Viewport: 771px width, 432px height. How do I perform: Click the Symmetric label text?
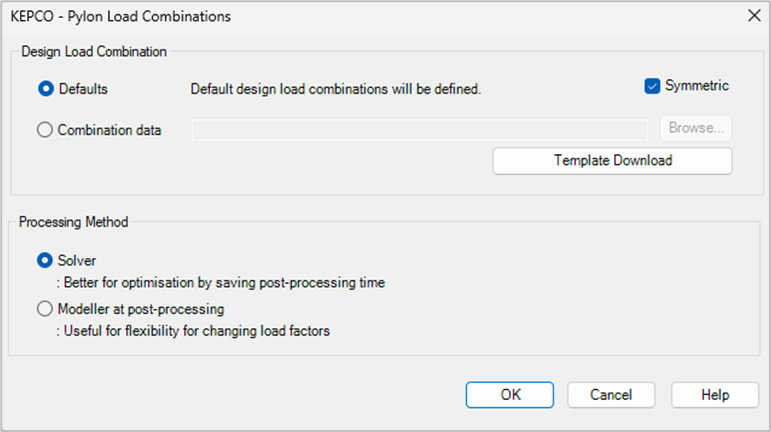[x=697, y=86]
